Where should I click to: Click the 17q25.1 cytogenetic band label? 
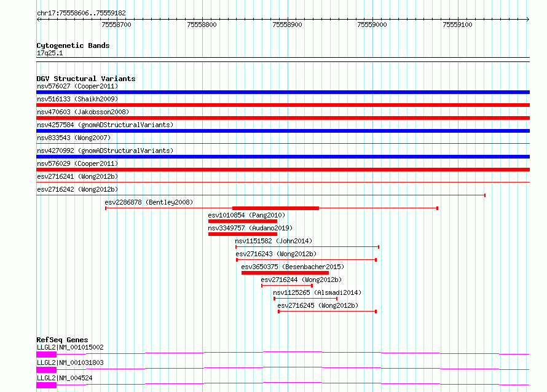pyautogui.click(x=50, y=53)
